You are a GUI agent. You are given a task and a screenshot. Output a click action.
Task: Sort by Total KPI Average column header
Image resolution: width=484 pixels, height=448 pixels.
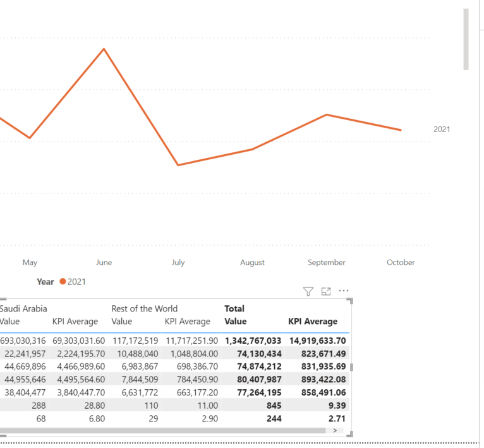pyautogui.click(x=313, y=322)
